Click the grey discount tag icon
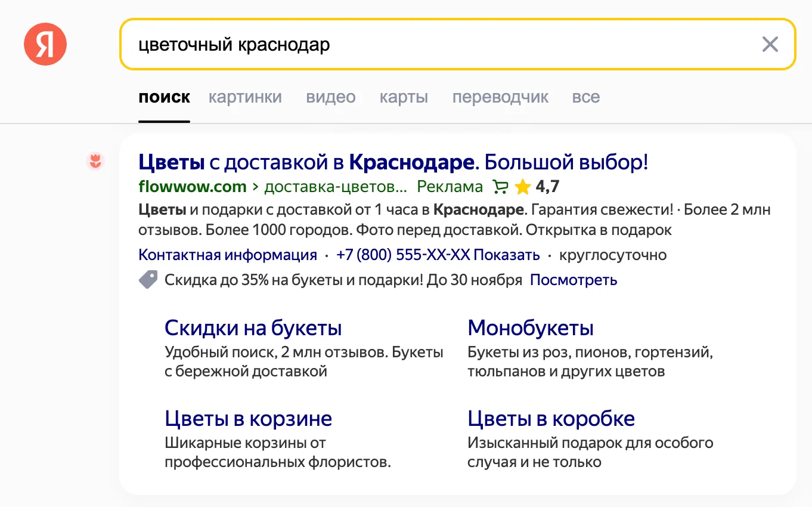 (148, 280)
